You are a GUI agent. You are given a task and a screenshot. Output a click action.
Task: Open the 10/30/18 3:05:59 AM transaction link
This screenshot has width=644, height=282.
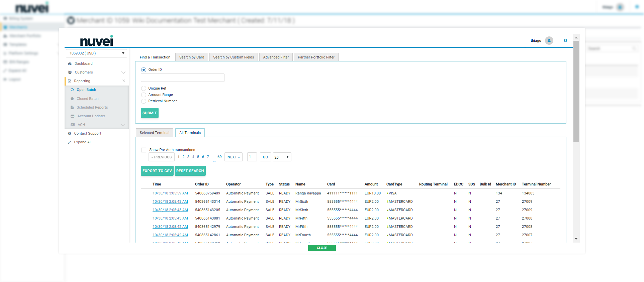170,193
